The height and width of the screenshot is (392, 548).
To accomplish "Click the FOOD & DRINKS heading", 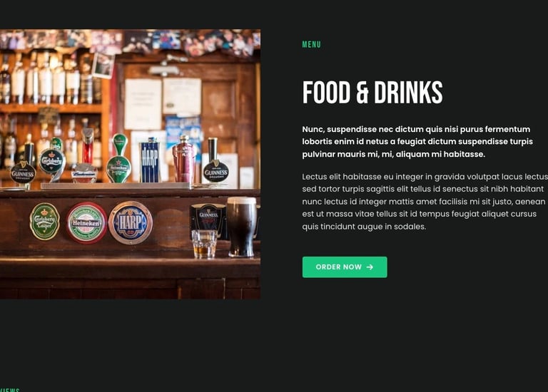I will (372, 93).
